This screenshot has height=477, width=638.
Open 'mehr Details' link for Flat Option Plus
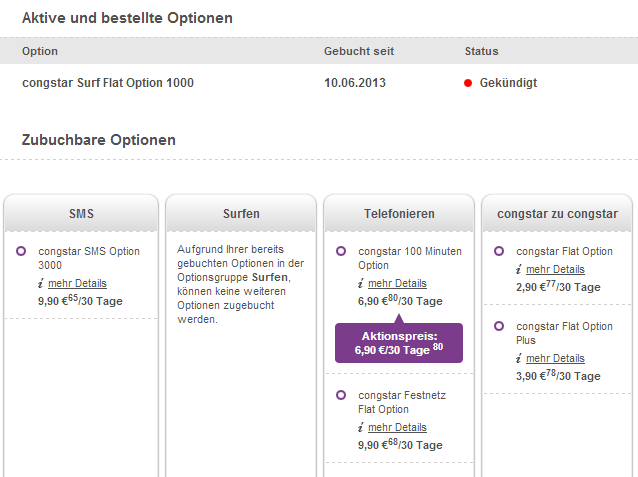(555, 359)
